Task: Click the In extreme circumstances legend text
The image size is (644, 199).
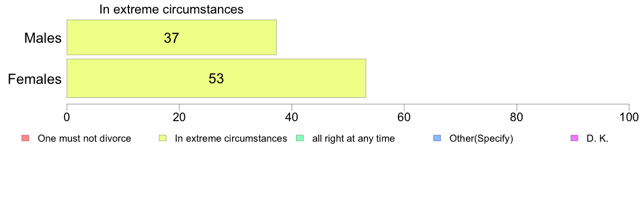Action: coord(231,138)
